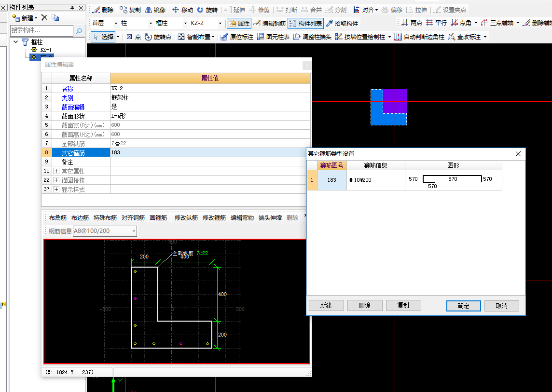Click the 修改纵筋 item
The height and width of the screenshot is (392, 552).
186,218
